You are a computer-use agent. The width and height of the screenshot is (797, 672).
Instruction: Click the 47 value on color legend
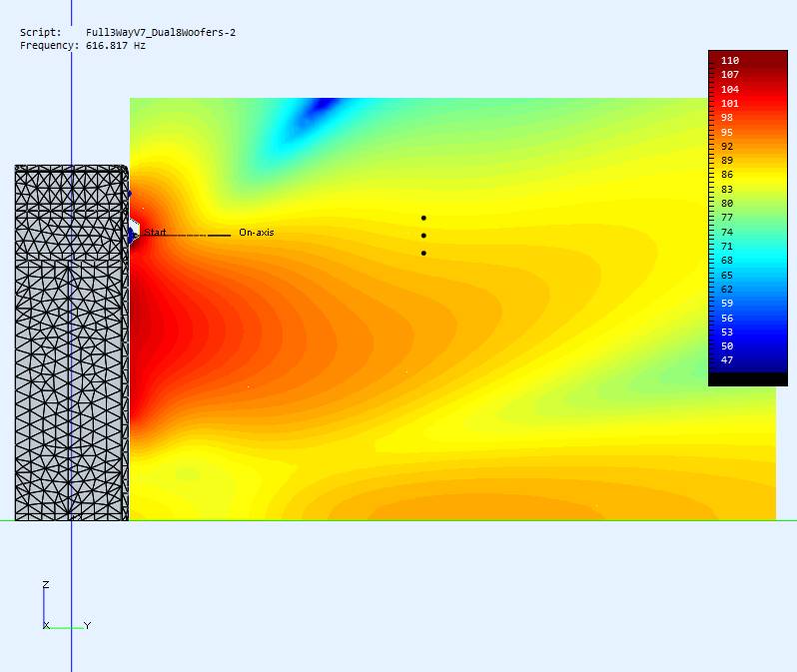pyautogui.click(x=727, y=359)
